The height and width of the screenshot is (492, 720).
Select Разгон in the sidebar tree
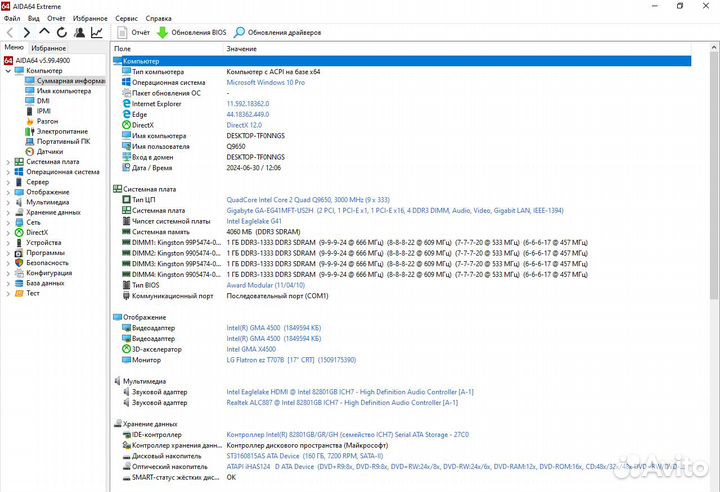pyautogui.click(x=47, y=121)
